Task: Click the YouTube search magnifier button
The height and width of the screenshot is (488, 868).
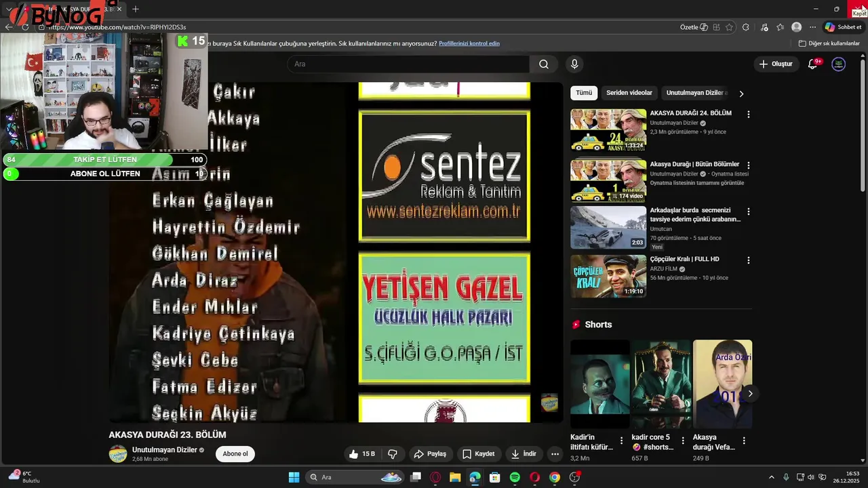Action: tap(544, 64)
